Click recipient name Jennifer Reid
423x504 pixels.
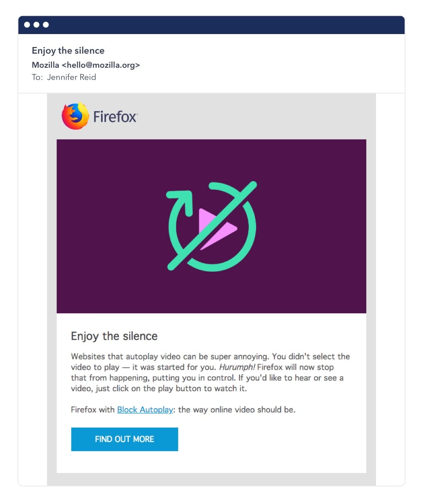[72, 77]
